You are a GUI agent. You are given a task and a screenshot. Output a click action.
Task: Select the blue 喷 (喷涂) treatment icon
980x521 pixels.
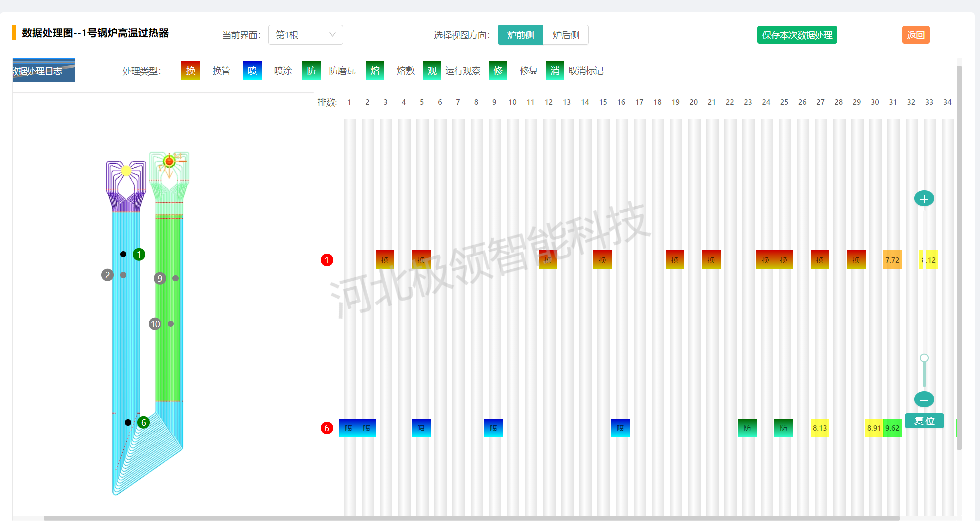tap(252, 71)
